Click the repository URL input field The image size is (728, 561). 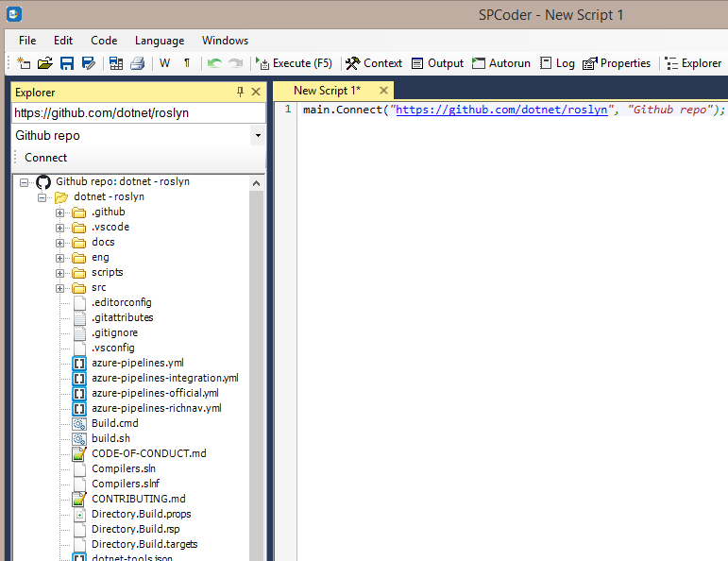pos(138,112)
